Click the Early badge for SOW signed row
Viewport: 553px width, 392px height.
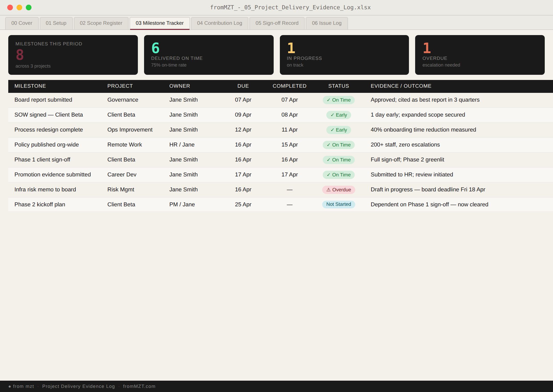(339, 115)
